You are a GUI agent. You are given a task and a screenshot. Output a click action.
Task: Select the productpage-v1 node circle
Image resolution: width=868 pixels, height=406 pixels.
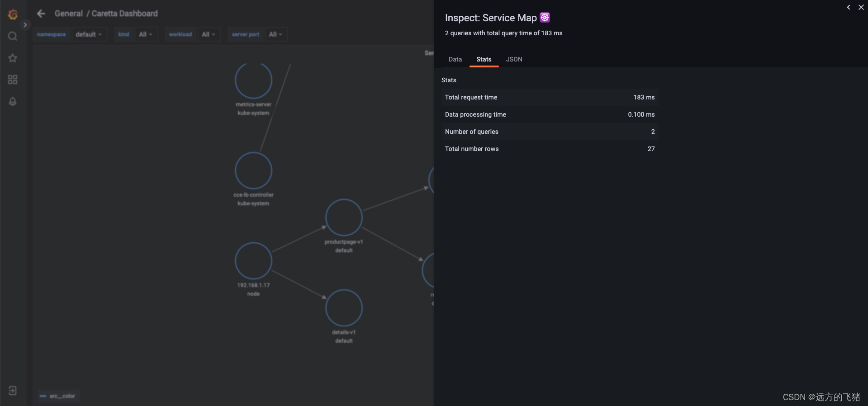click(344, 217)
